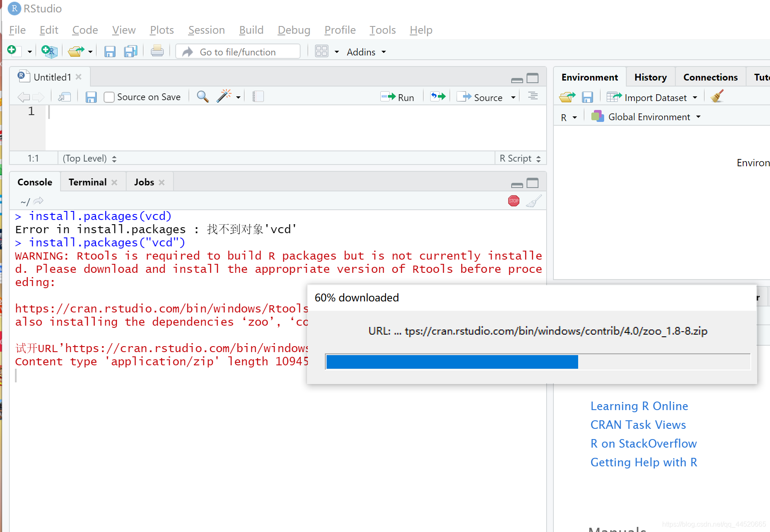This screenshot has width=770, height=532.
Task: Close the Terminal tab
Action: [114, 182]
